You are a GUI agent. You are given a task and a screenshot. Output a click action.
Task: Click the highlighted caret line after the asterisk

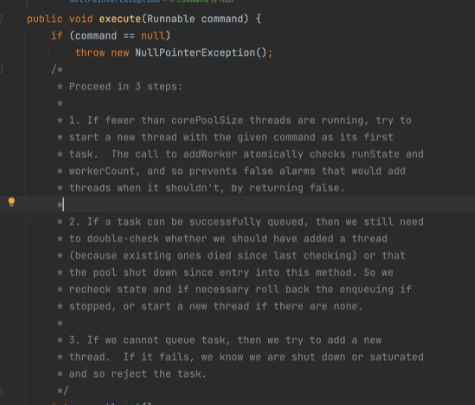(250, 205)
